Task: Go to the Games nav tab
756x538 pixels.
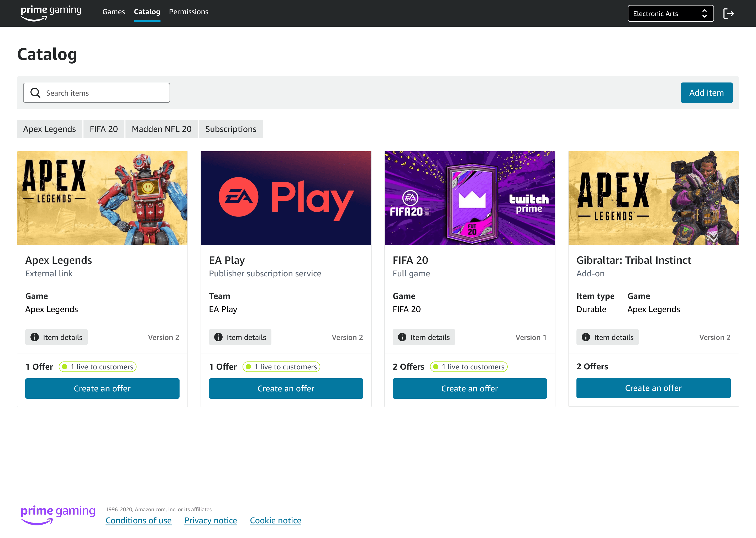Action: pyautogui.click(x=114, y=12)
